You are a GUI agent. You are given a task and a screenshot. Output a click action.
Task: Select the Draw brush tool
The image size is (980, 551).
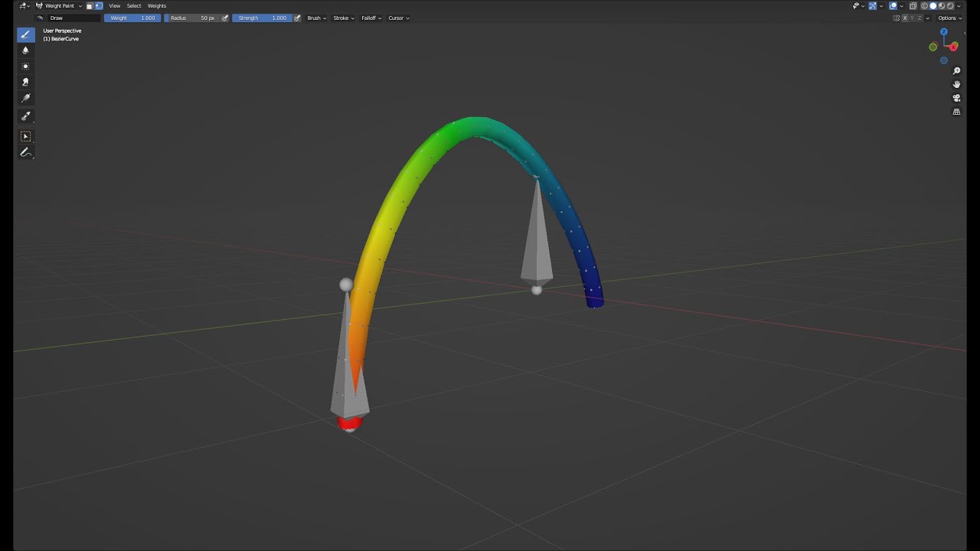pyautogui.click(x=25, y=34)
